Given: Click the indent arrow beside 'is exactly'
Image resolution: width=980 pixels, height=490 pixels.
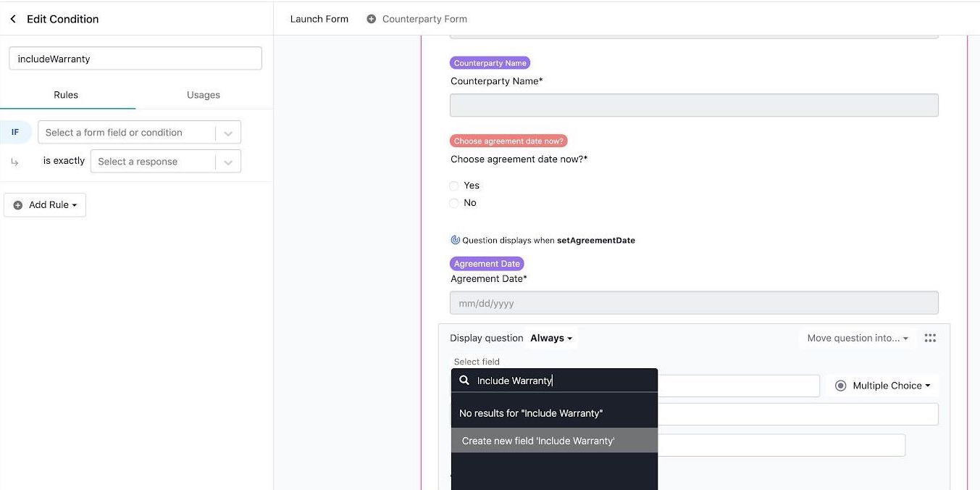Looking at the screenshot, I should 14,162.
